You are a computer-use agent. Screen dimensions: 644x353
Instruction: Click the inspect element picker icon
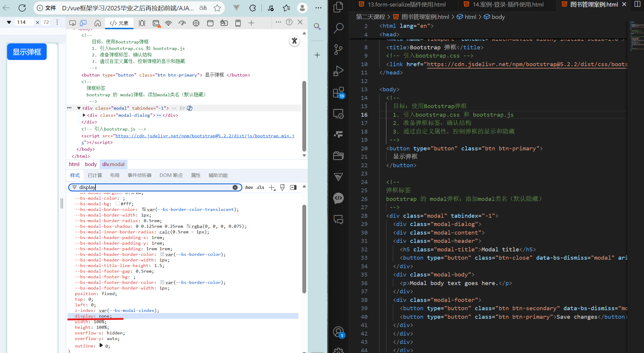click(72, 23)
